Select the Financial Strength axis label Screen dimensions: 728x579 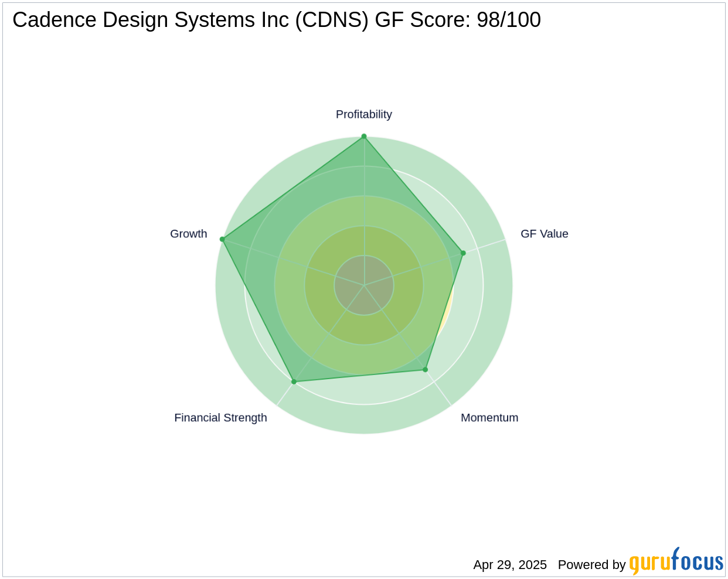coord(220,418)
